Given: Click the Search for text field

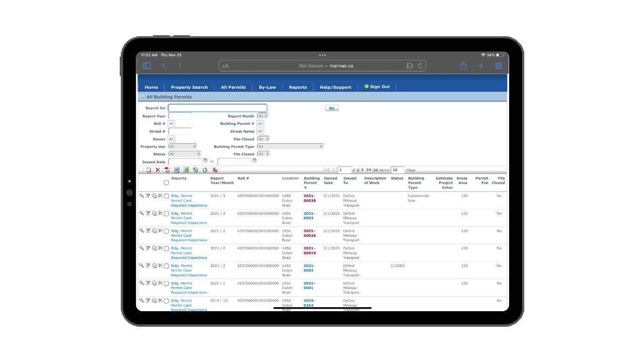Looking at the screenshot, I should tap(217, 108).
